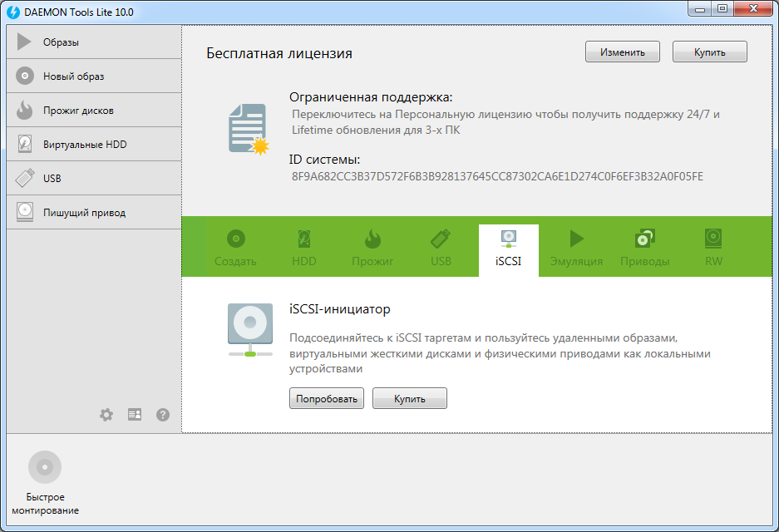Close the DAEMON Tools Lite window
The image size is (779, 532).
(x=753, y=9)
